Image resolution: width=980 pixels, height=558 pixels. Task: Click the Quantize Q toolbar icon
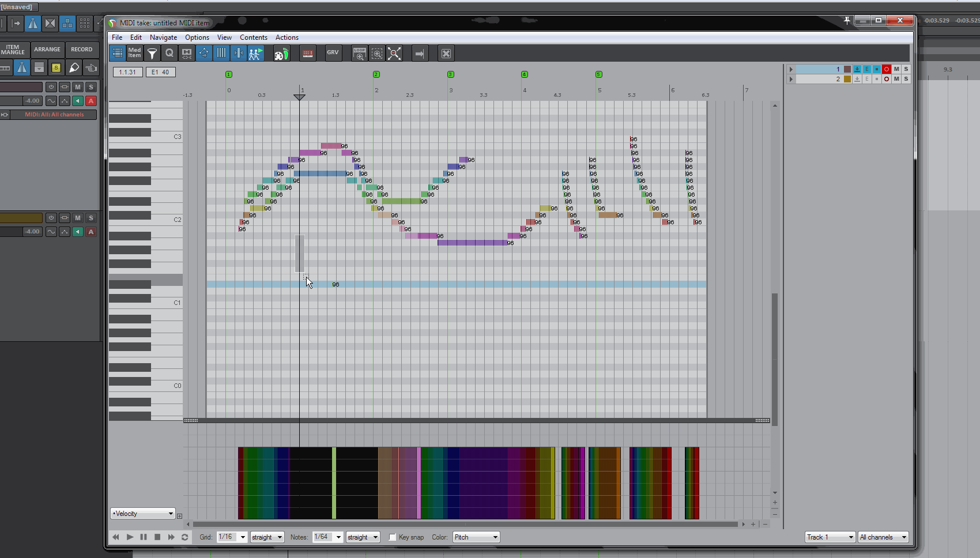coord(169,54)
